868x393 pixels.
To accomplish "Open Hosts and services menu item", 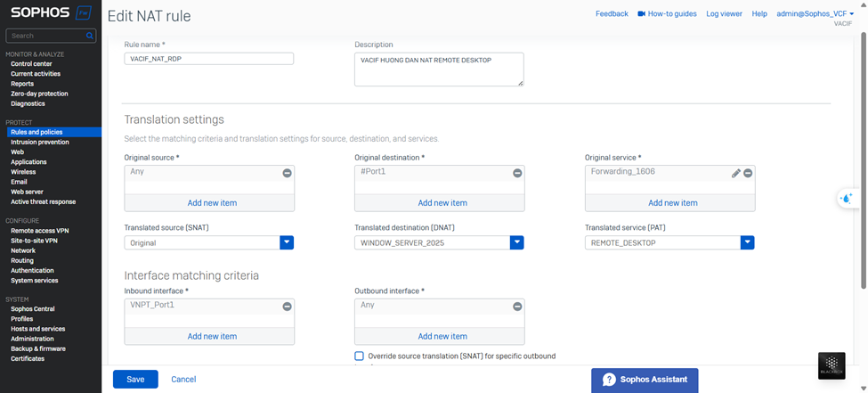I will coord(37,329).
